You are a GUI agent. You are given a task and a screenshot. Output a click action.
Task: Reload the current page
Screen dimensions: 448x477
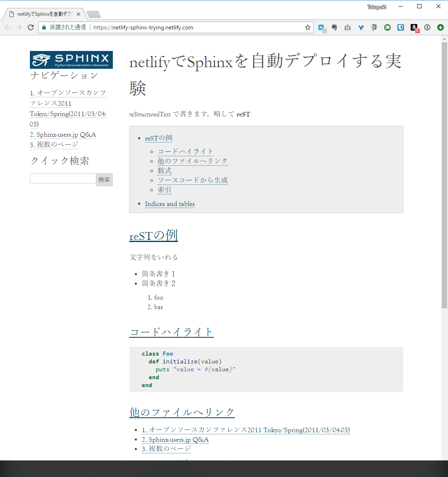30,27
